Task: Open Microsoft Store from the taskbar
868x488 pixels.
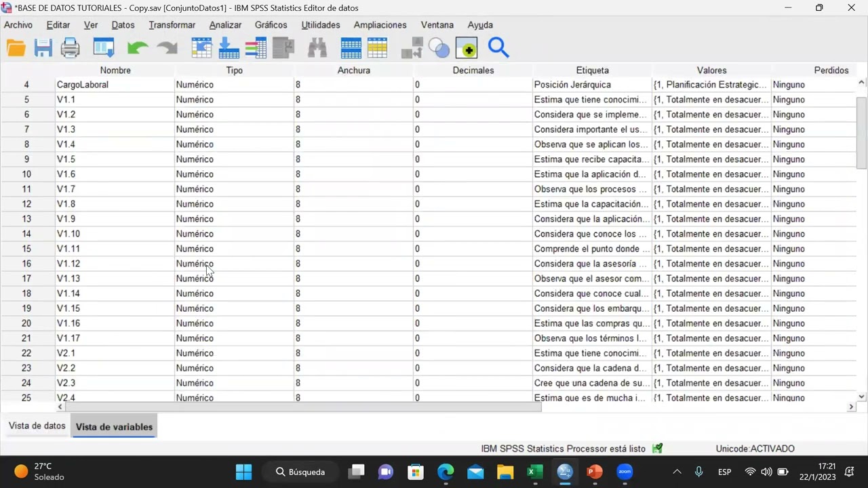Action: (416, 472)
